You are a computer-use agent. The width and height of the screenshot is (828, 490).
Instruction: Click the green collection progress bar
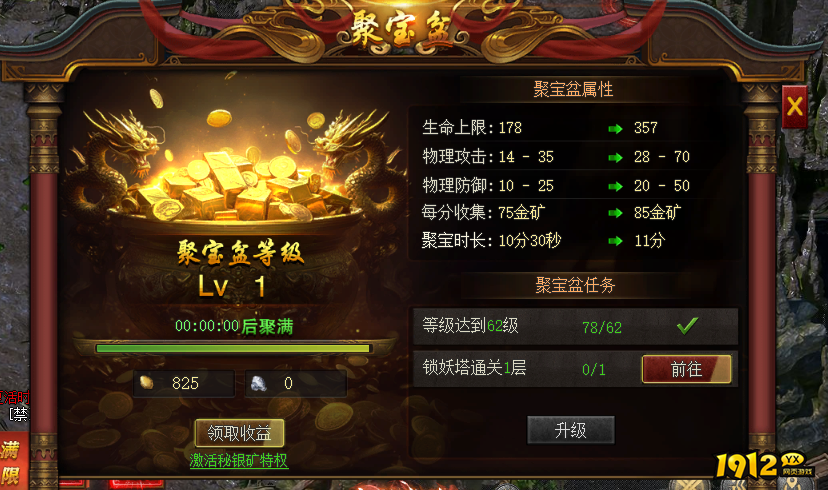point(233,348)
